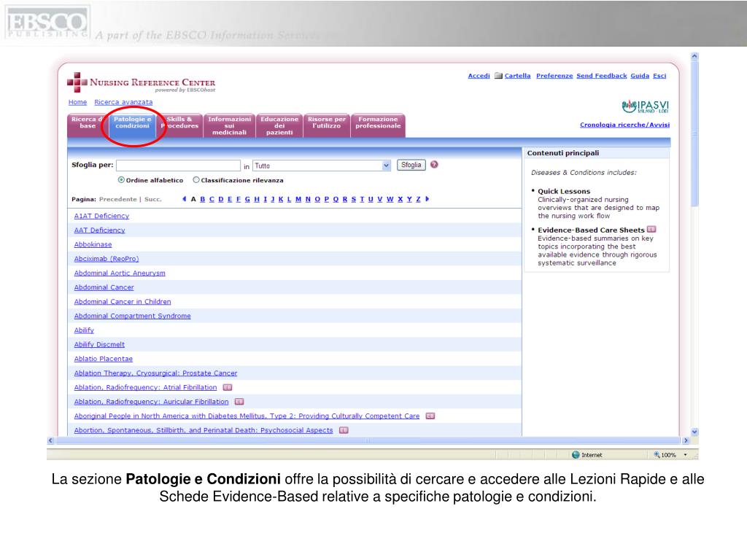Viewport: 747px width, 560px height.
Task: Click evidence-based icon next to Aboriginal People entry
Action: pyautogui.click(x=430, y=416)
